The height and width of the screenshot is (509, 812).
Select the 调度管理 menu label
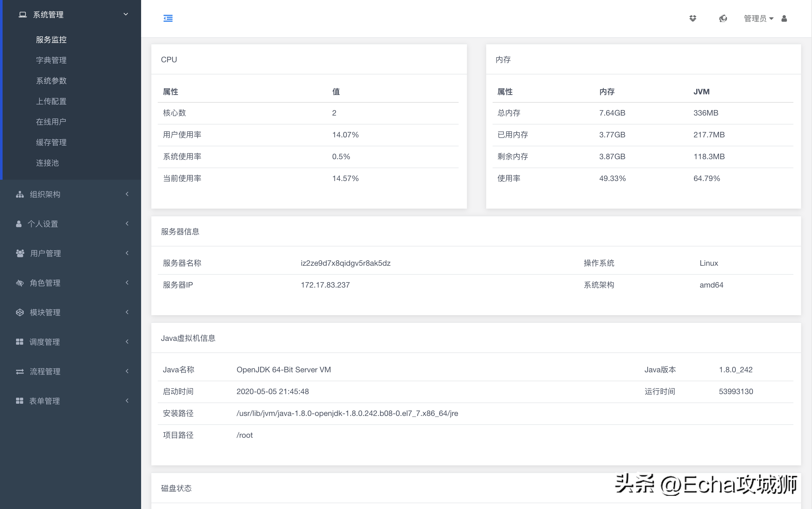tap(44, 342)
